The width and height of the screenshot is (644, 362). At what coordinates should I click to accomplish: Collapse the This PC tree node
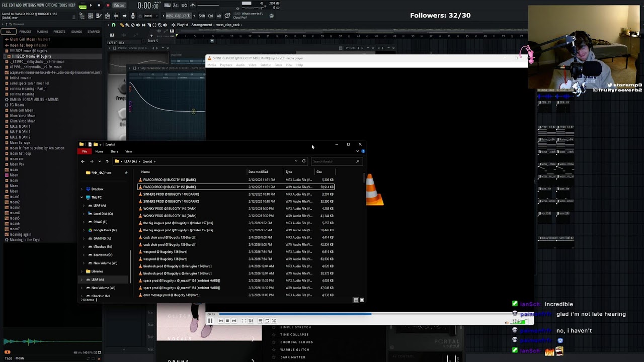82,198
